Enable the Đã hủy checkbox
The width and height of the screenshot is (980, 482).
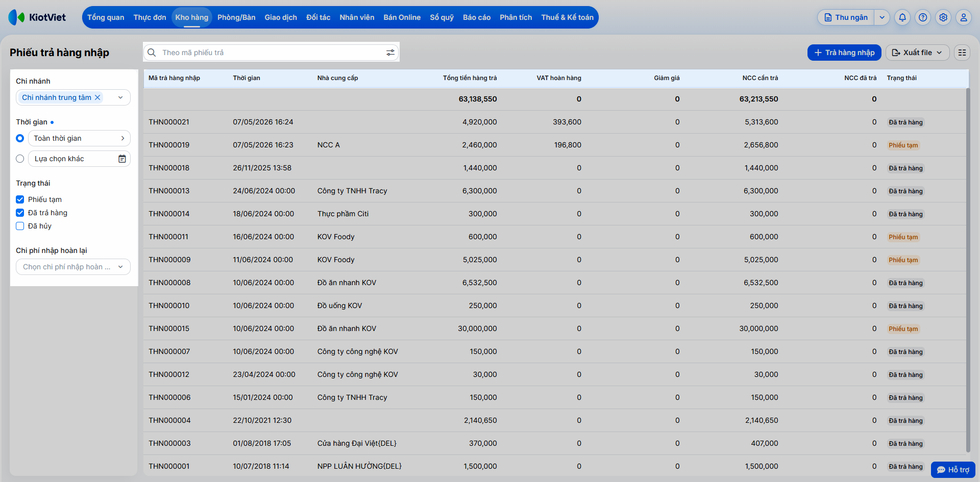click(x=20, y=226)
